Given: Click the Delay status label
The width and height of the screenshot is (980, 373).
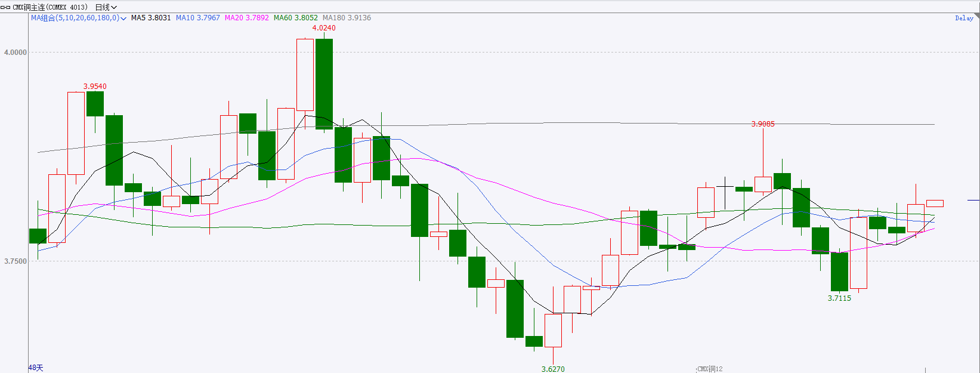Looking at the screenshot, I should [x=964, y=18].
